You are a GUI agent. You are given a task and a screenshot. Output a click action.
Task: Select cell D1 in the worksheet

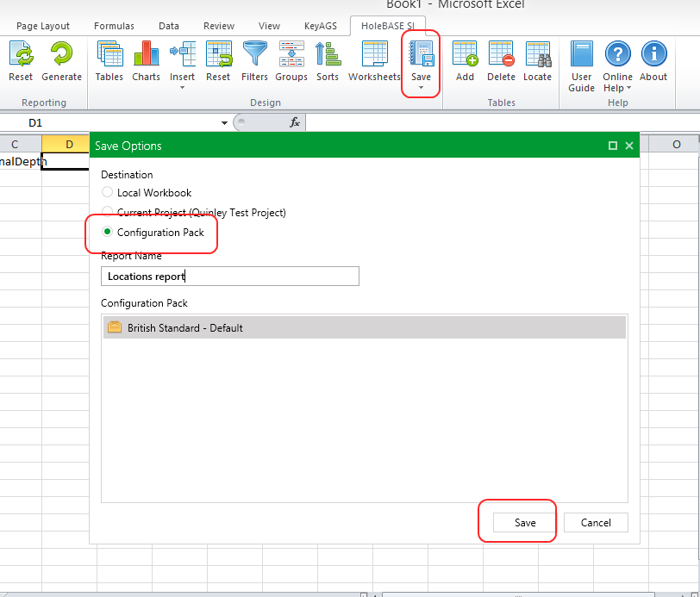pos(66,161)
